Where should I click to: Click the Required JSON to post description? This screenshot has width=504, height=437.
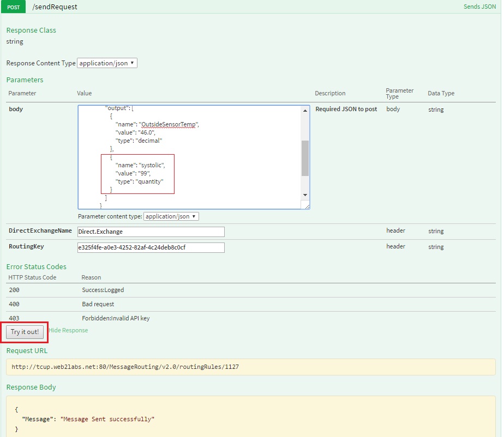coord(346,109)
